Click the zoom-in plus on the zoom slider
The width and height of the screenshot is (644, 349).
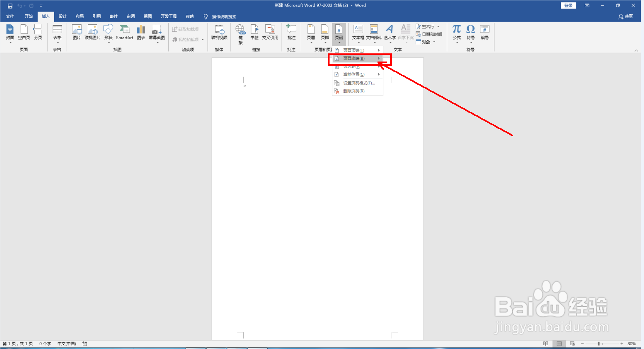pyautogui.click(x=622, y=344)
